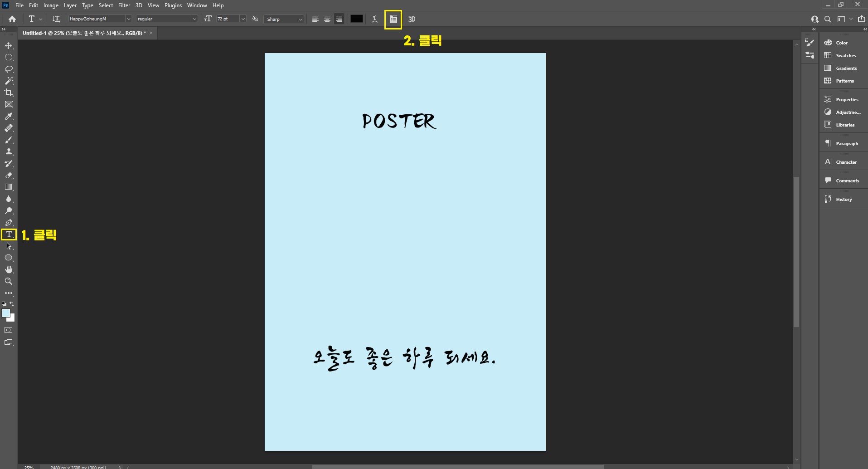
Task: Center align the text
Action: [x=327, y=19]
